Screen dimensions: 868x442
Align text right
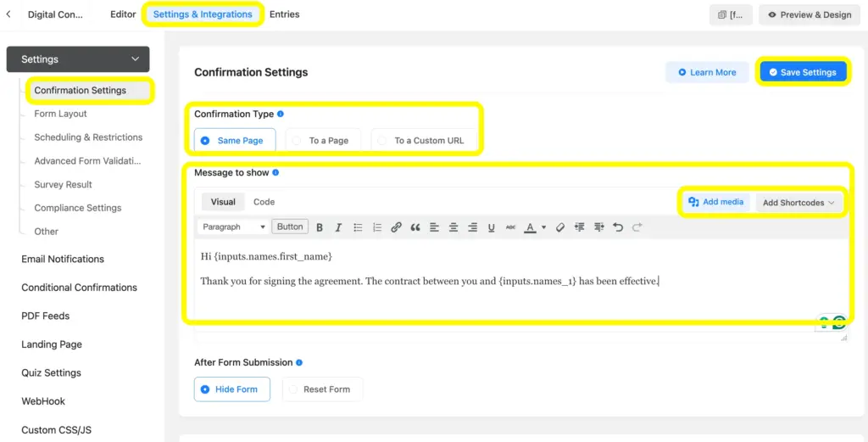tap(472, 227)
